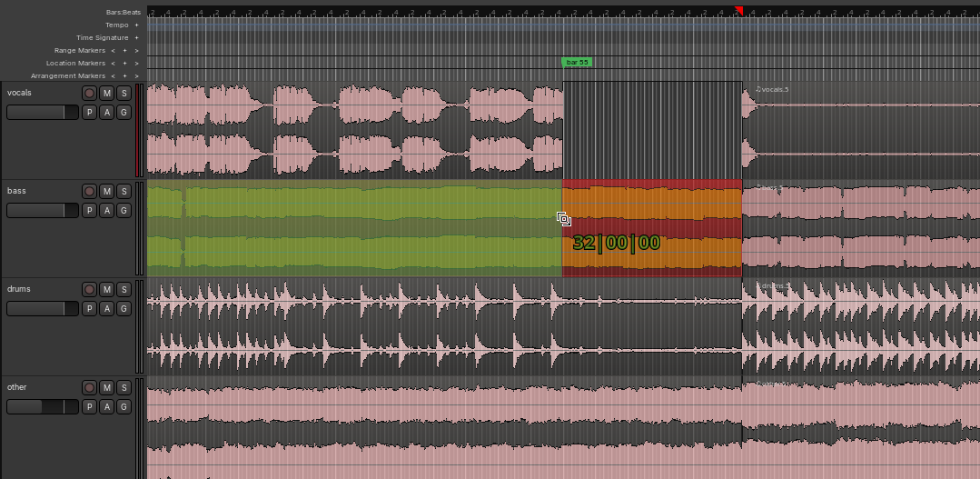This screenshot has height=479, width=980.
Task: Open automation menu on other track
Action: pos(107,407)
